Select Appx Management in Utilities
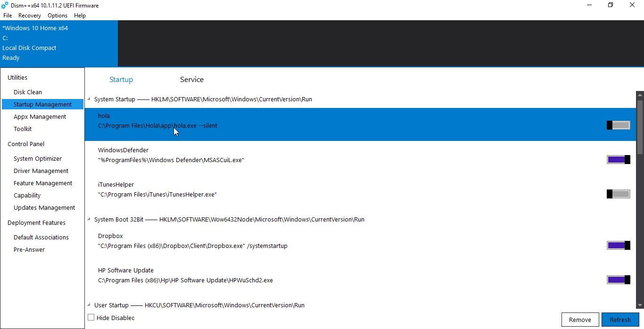644x329 pixels. pyautogui.click(x=40, y=116)
